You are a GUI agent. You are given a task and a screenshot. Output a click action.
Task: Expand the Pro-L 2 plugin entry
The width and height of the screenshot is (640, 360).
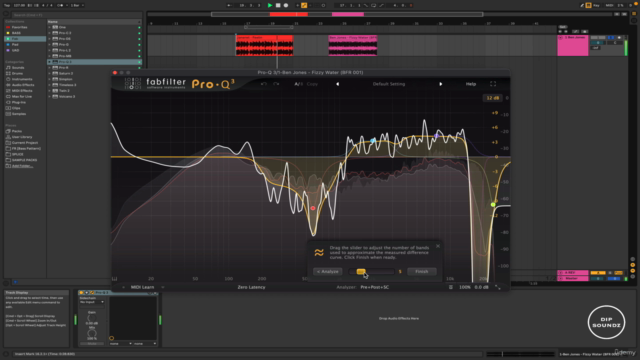click(x=49, y=50)
